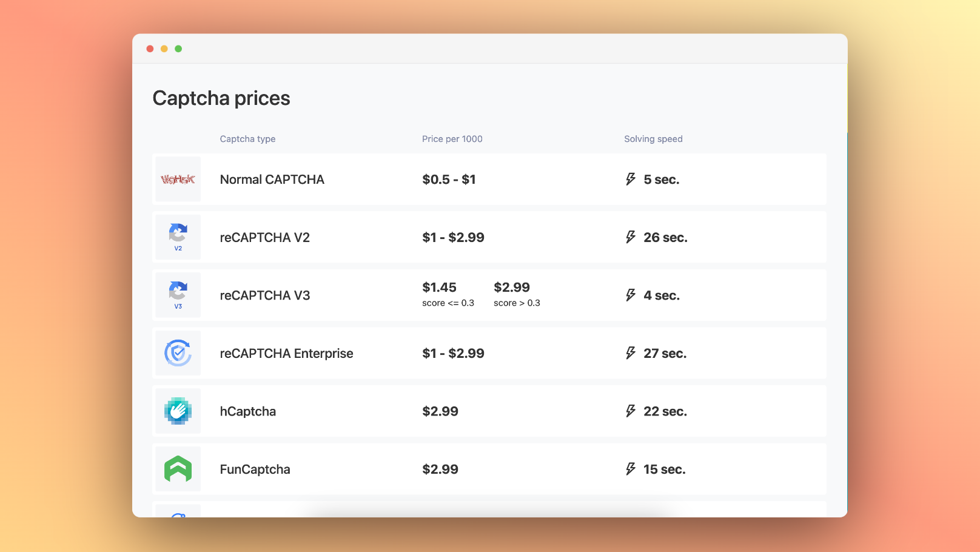This screenshot has height=552, width=980.
Task: Click the Captcha type column header
Action: tap(247, 139)
